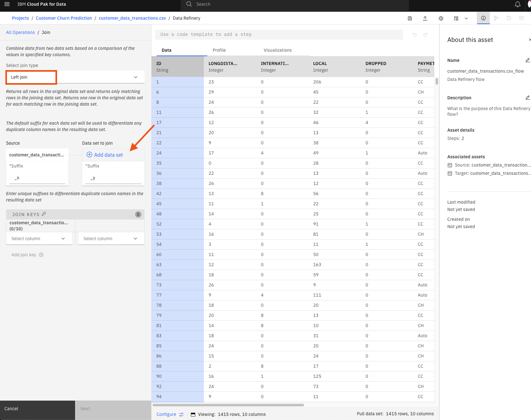Click the undo arrow icon
The image size is (531, 420).
[x=415, y=35]
